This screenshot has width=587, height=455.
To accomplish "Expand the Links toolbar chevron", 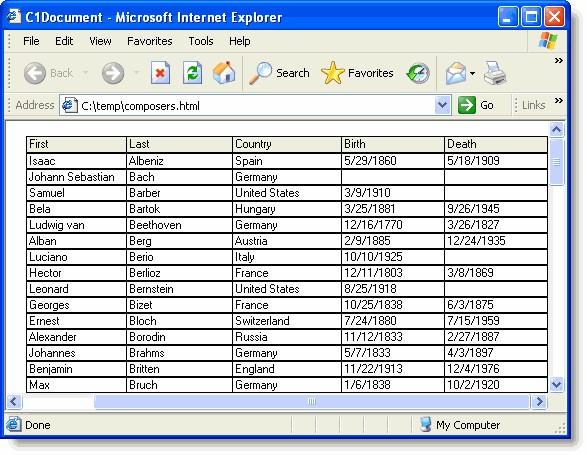I will [x=559, y=100].
